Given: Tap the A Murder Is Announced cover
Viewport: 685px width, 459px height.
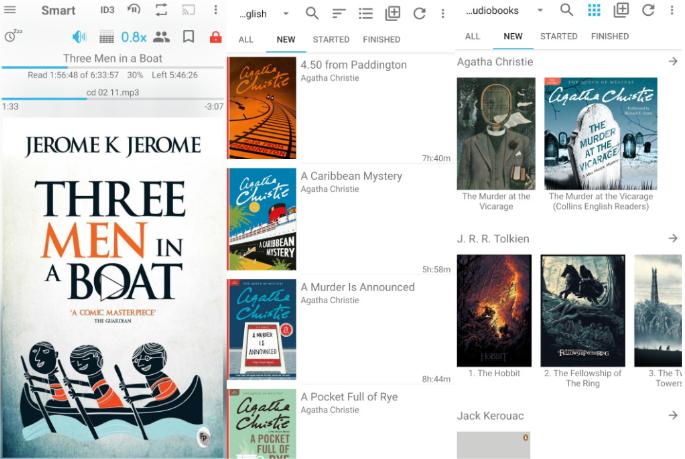Looking at the screenshot, I should coord(262,329).
